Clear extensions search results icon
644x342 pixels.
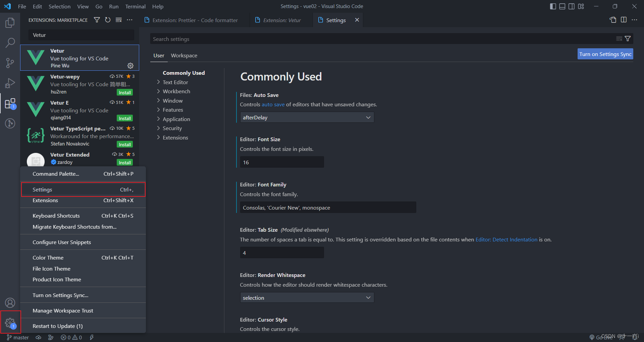(x=119, y=20)
